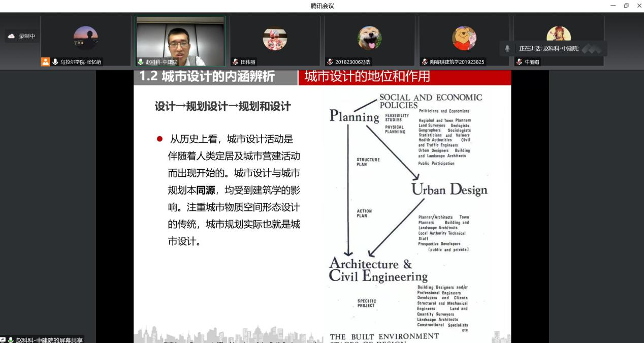Click 'SPECIFIC PROJECT' label in diagram
The height and width of the screenshot is (343, 644).
(366, 303)
